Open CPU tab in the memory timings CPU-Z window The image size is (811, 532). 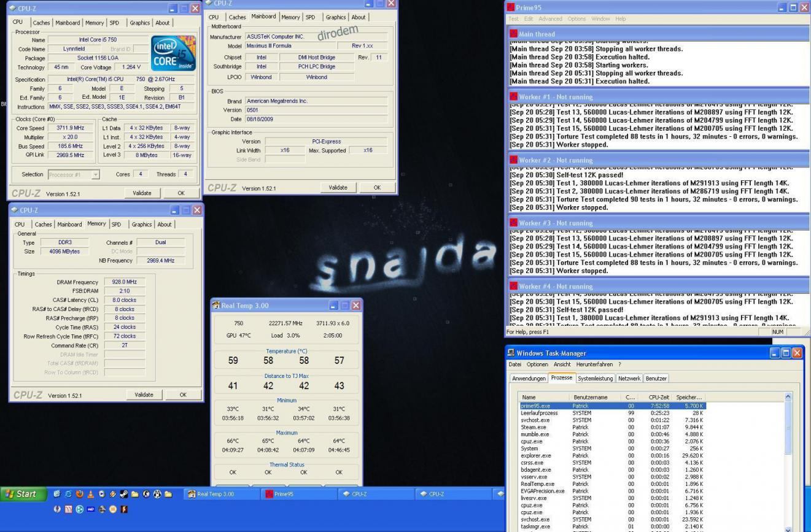click(x=20, y=225)
